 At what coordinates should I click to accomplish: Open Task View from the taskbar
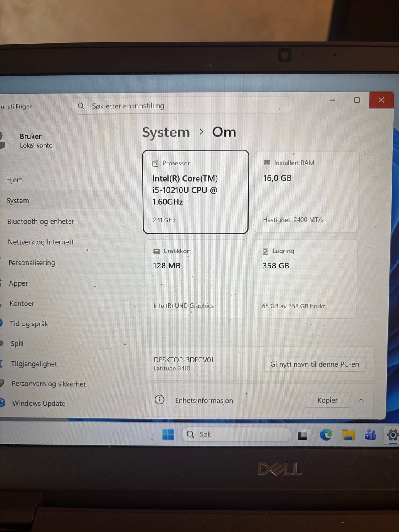(x=302, y=435)
